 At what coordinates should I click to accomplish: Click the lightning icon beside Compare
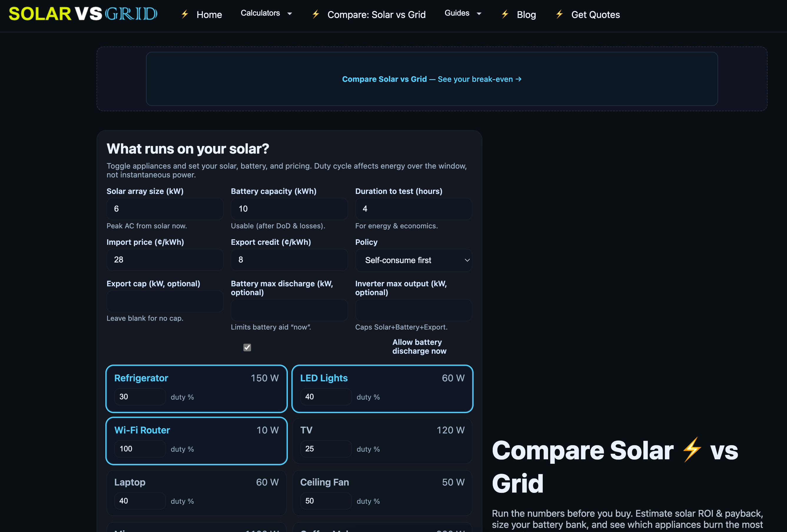(x=316, y=14)
